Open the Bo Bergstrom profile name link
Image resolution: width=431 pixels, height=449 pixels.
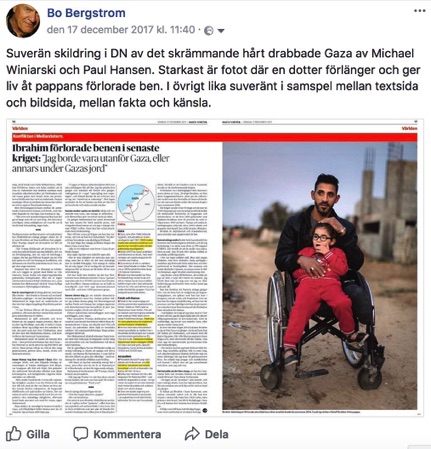86,13
